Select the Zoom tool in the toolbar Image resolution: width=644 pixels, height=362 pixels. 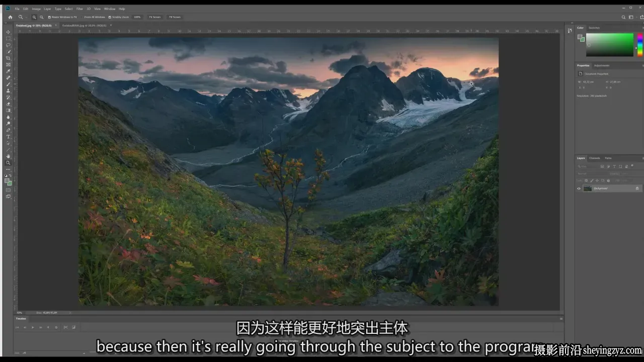click(8, 163)
